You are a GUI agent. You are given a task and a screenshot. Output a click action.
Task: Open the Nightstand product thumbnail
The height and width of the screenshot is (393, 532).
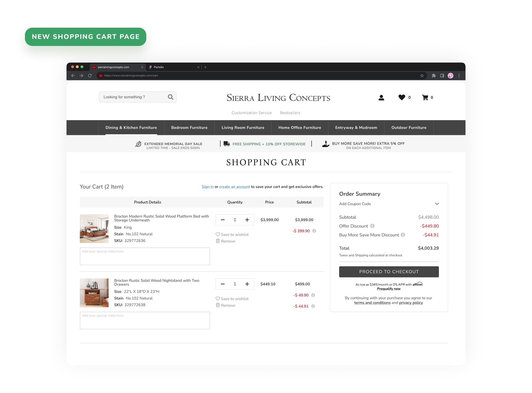pyautogui.click(x=94, y=293)
